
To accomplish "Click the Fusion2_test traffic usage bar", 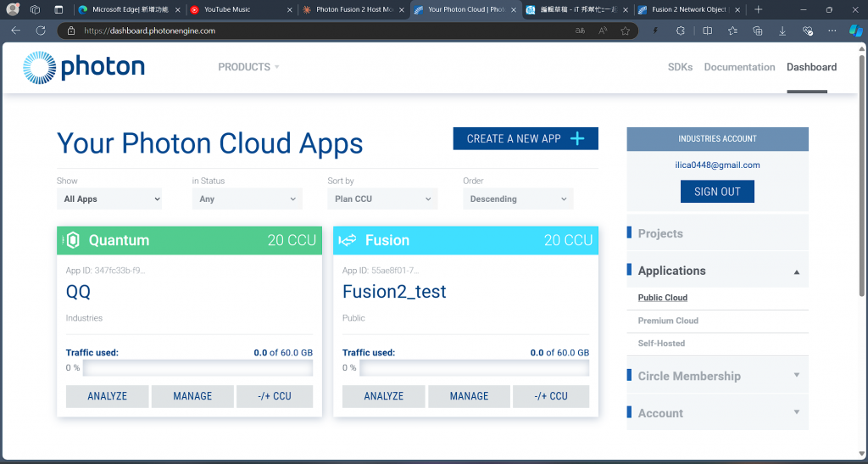I will 474,367.
